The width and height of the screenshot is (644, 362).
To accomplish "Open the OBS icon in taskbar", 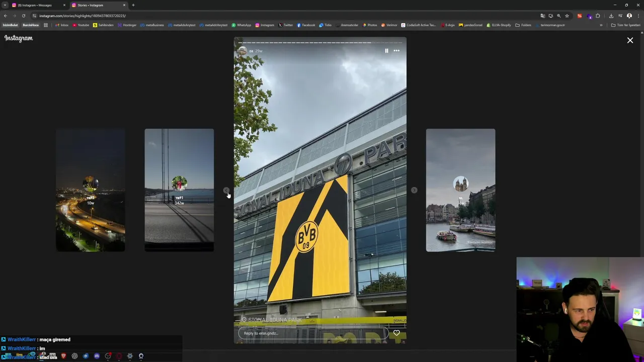I will pyautogui.click(x=108, y=356).
